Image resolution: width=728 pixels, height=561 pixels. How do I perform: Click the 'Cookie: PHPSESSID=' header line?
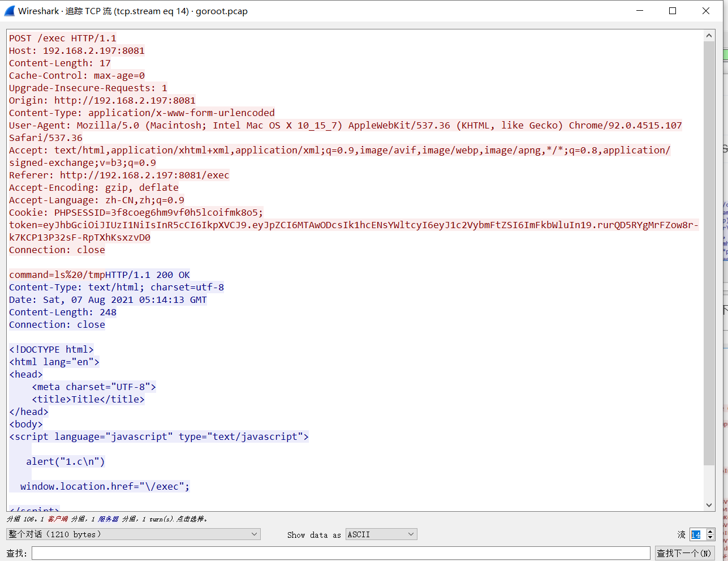(x=136, y=213)
